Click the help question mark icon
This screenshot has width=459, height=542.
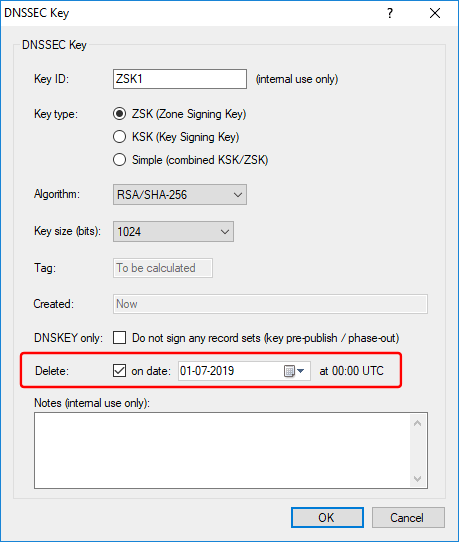point(390,13)
